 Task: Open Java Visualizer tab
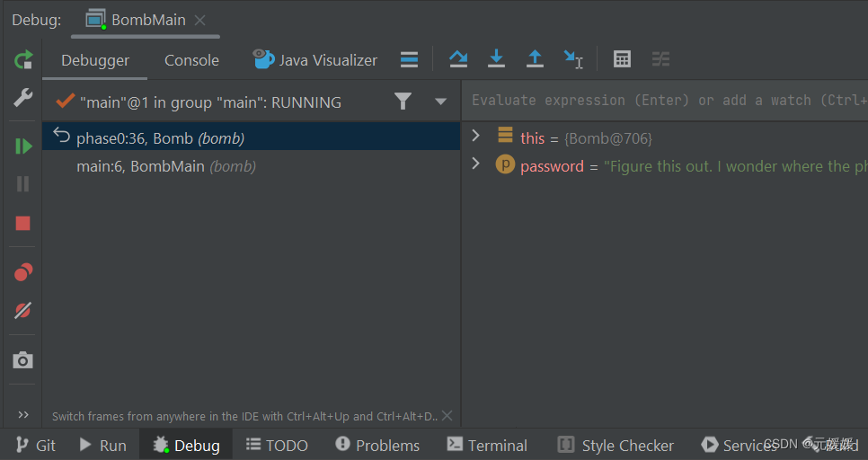pos(314,60)
